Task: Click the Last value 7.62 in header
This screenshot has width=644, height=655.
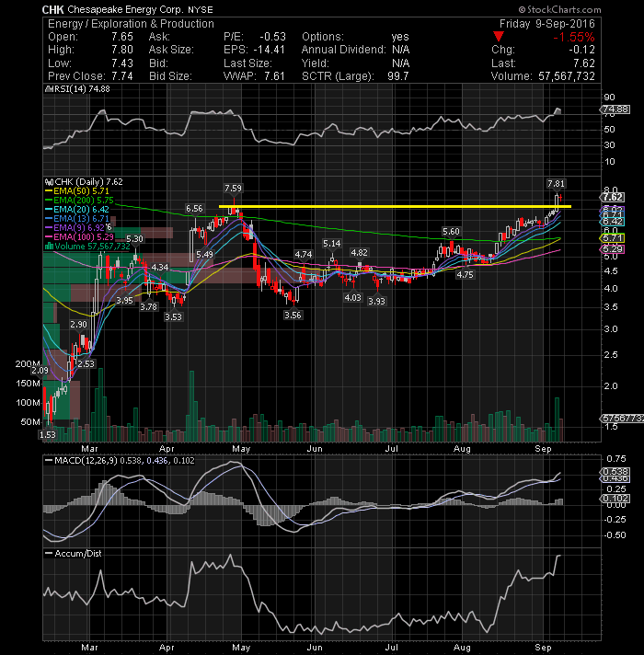Action: pyautogui.click(x=584, y=63)
